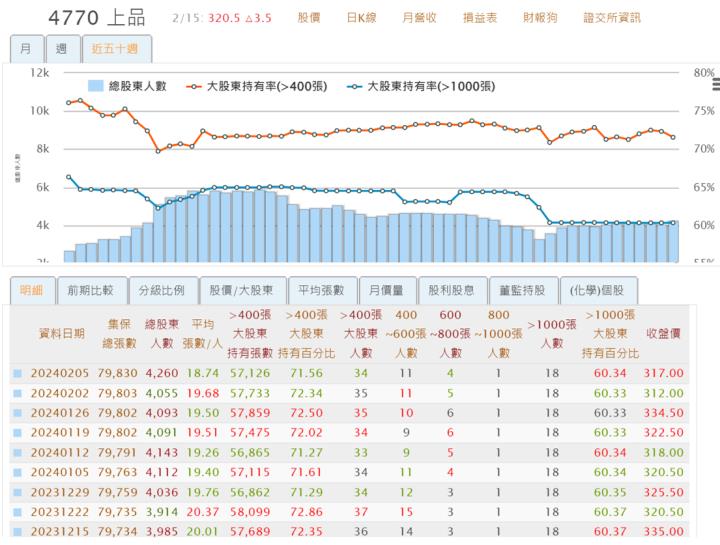
Task: Go to the 股價 link
Action: coord(309,18)
